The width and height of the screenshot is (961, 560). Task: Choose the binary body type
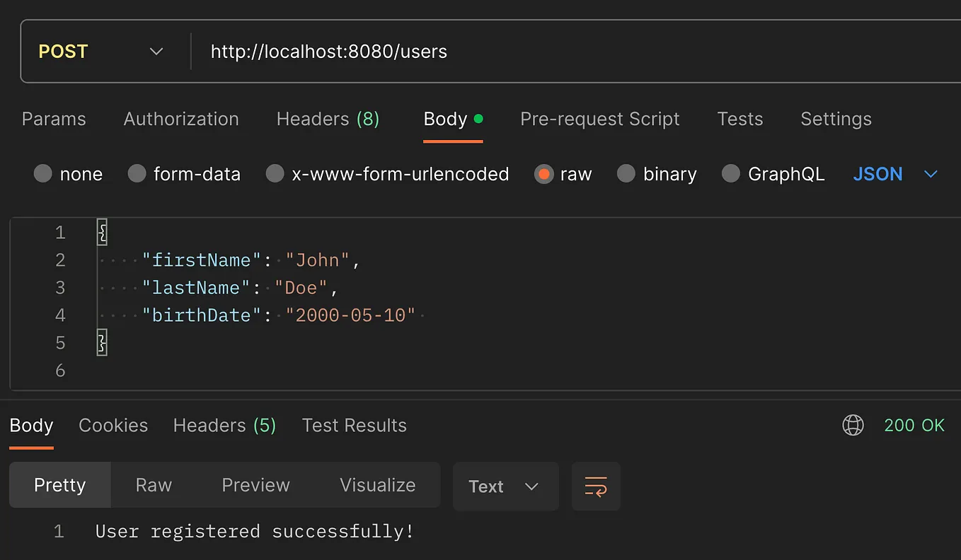[x=657, y=174]
